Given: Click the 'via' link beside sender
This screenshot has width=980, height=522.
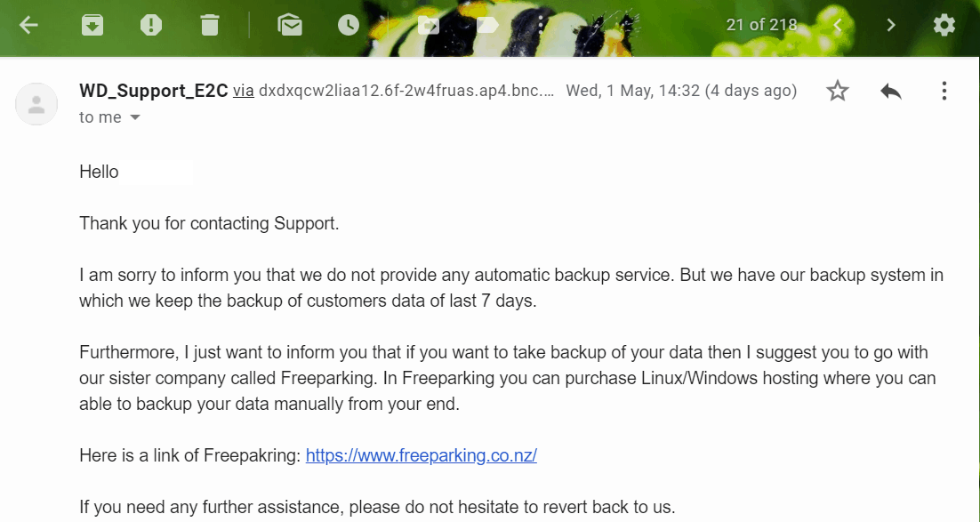Looking at the screenshot, I should click(x=244, y=92).
